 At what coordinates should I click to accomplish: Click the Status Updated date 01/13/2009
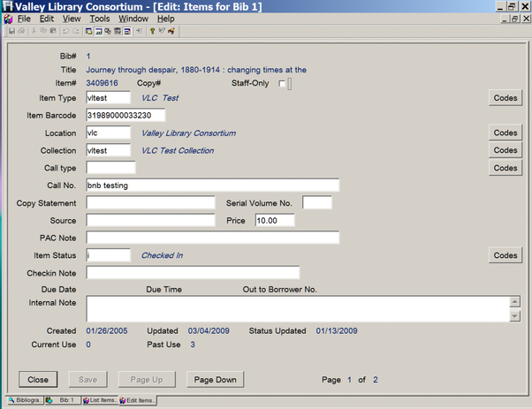[x=337, y=331]
